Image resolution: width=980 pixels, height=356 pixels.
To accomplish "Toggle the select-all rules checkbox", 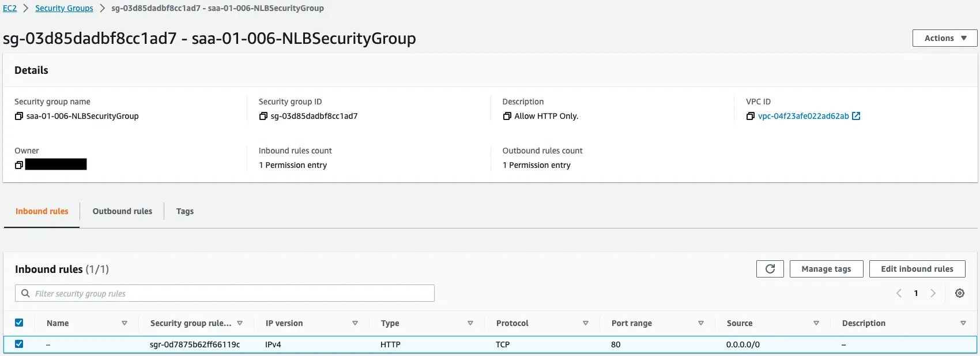I will [x=19, y=323].
